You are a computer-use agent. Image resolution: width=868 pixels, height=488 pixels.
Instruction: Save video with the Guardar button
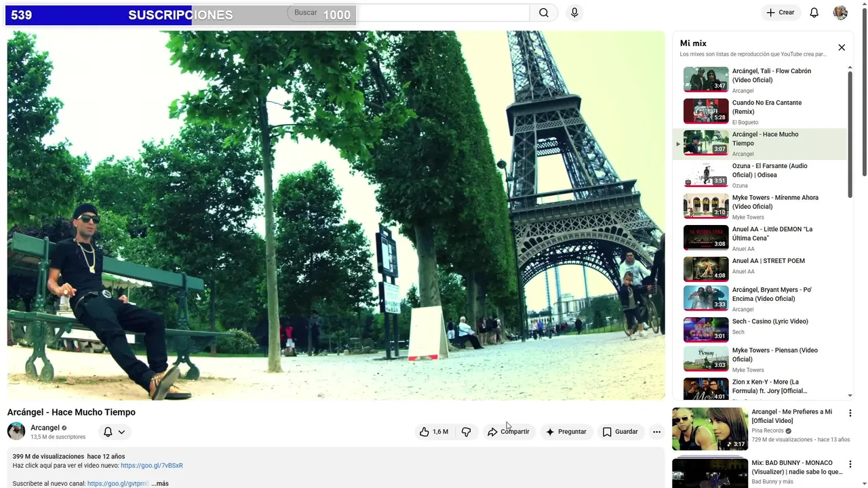click(620, 432)
